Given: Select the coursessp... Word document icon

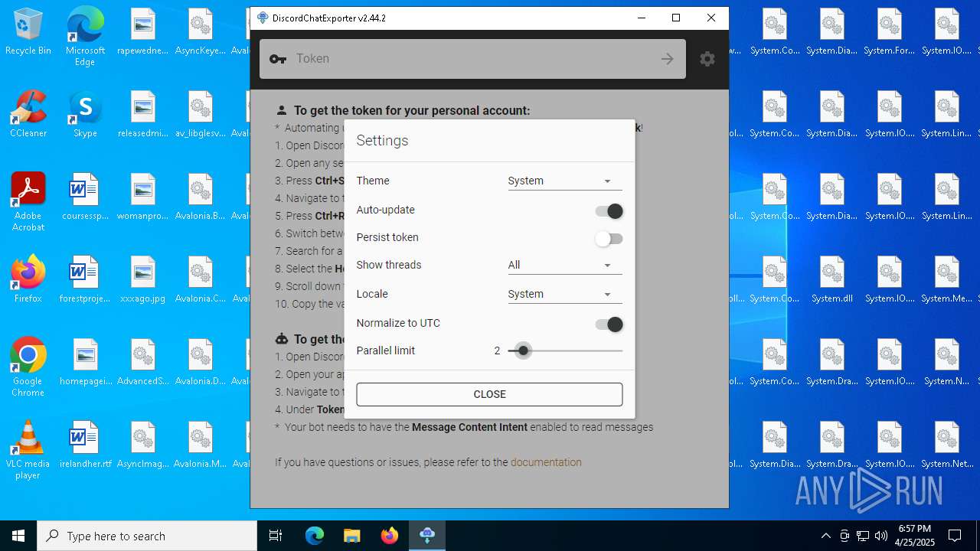Looking at the screenshot, I should (x=85, y=197).
